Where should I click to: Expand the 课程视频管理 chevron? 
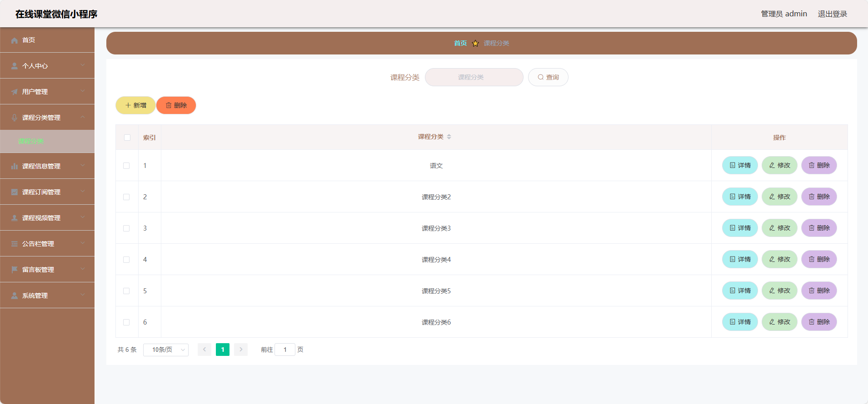coord(83,217)
